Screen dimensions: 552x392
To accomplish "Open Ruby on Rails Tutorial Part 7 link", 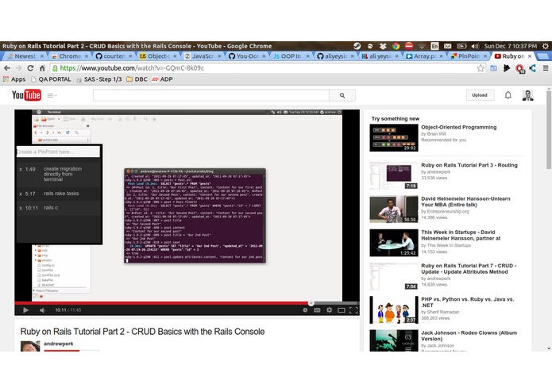I will [x=469, y=269].
